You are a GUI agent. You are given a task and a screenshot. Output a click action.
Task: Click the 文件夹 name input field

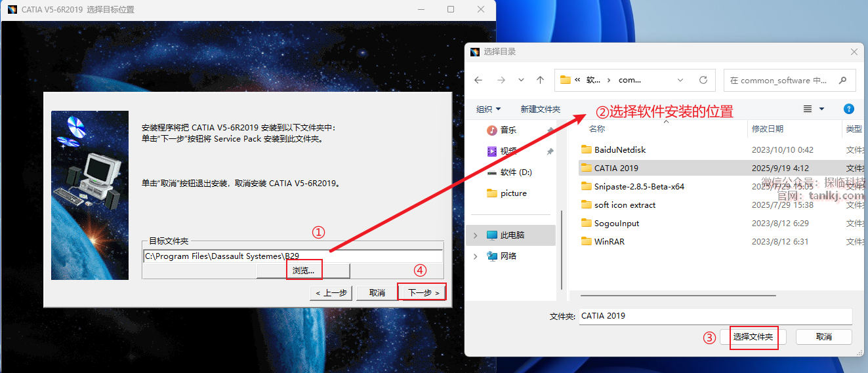point(715,315)
